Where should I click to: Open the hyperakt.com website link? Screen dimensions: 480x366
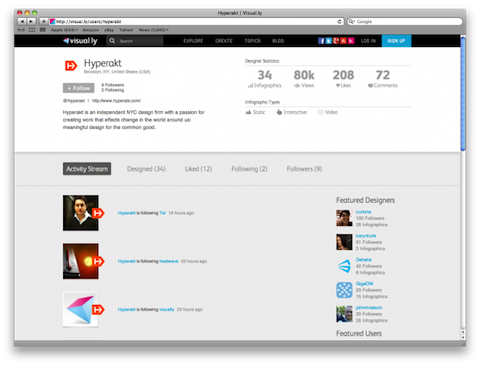coord(116,101)
